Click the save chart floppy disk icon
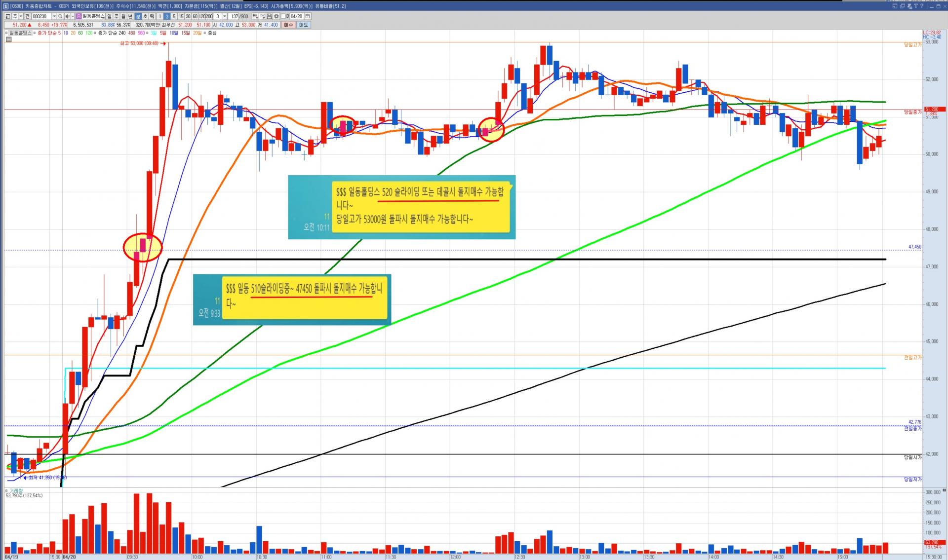 tap(269, 16)
